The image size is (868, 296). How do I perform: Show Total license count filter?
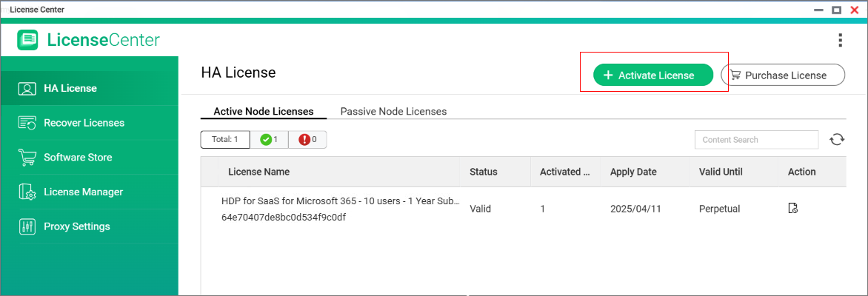pos(225,139)
